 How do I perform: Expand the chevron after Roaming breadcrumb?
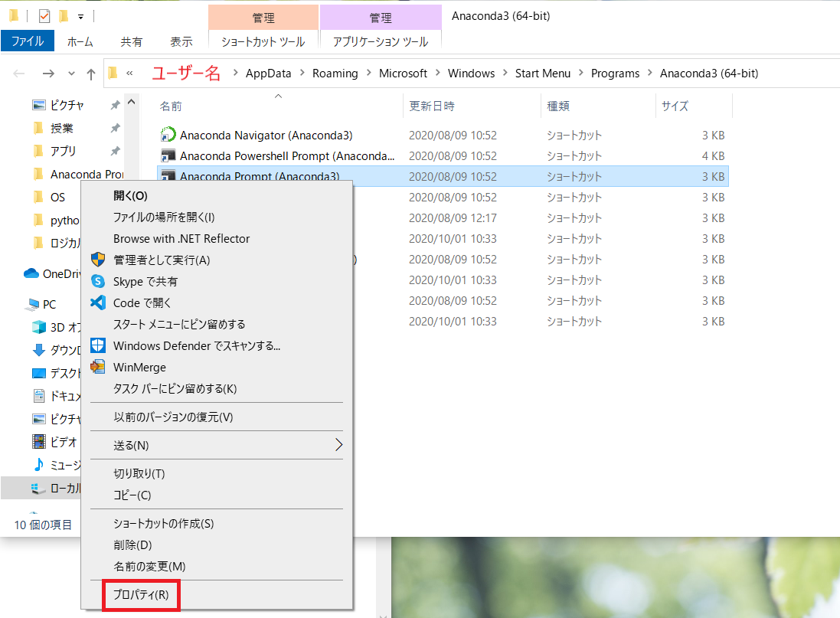[368, 73]
